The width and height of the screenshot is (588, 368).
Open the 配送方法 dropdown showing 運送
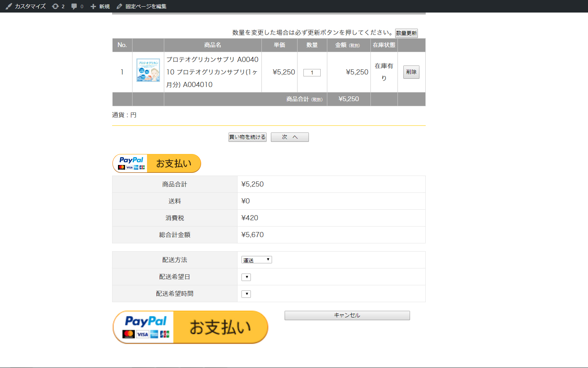pos(256,260)
